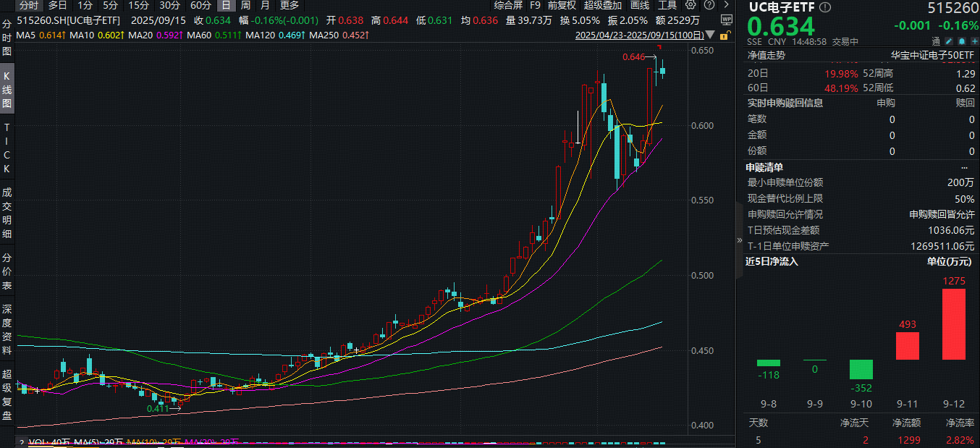The image size is (980, 448).
Task: Select the 分时图 tab in left sidebar
Action: pyautogui.click(x=7, y=38)
